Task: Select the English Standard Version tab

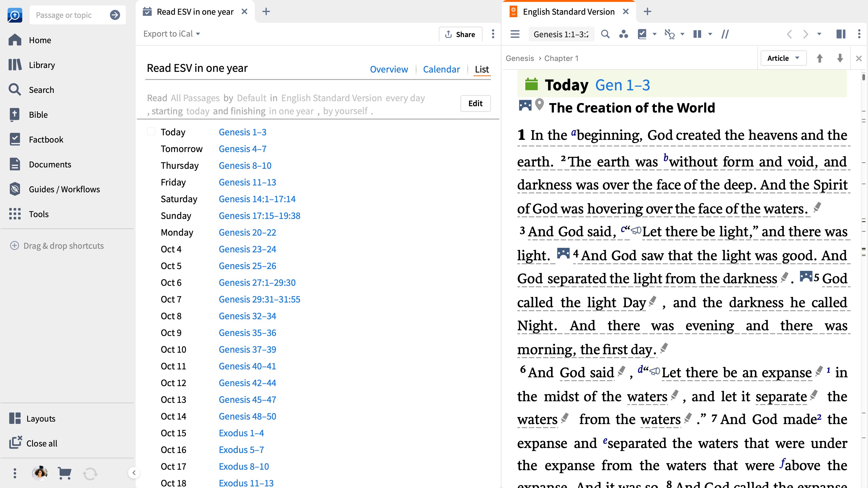Action: [x=569, y=12]
